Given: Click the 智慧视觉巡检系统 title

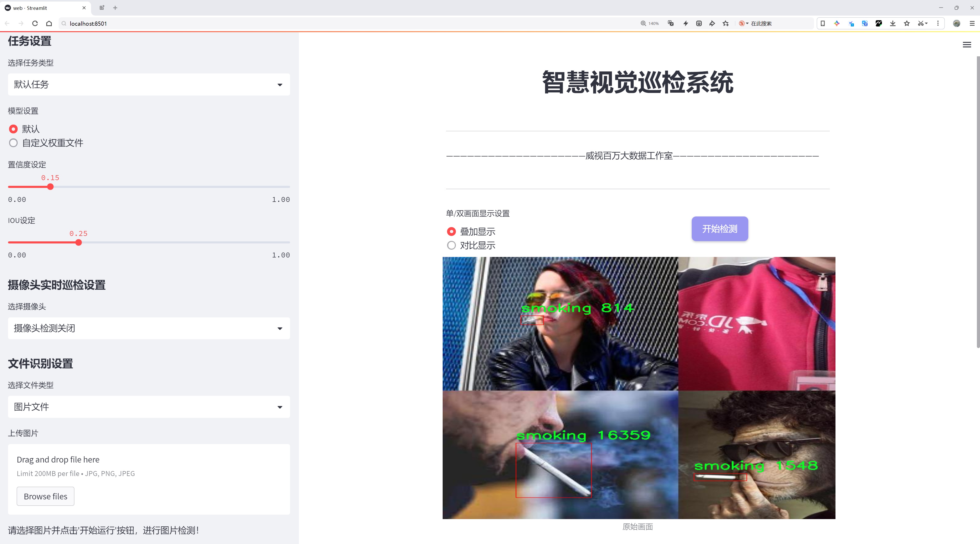Looking at the screenshot, I should [x=638, y=82].
